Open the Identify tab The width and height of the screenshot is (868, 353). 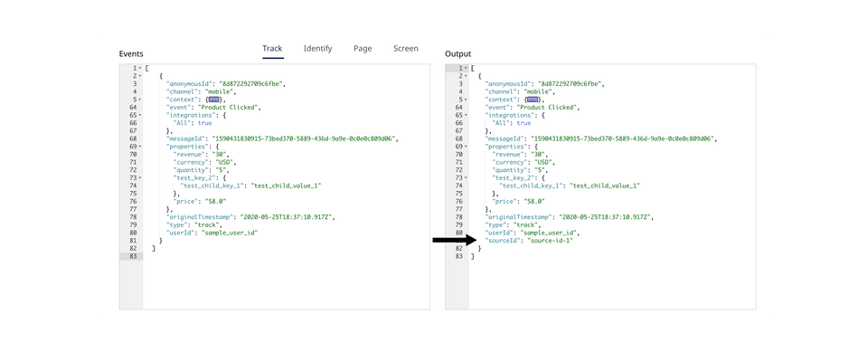pos(317,48)
